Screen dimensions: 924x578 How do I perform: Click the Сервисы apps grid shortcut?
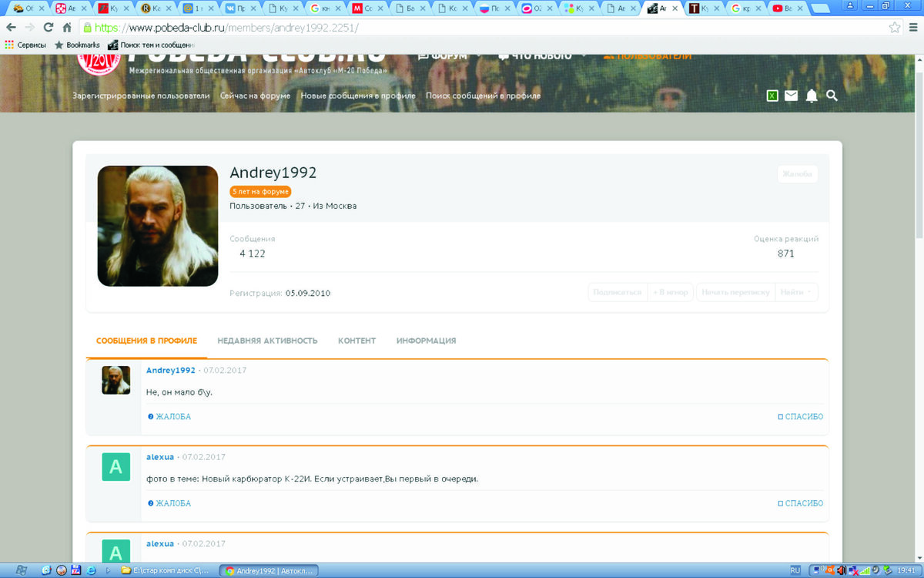[x=25, y=45]
